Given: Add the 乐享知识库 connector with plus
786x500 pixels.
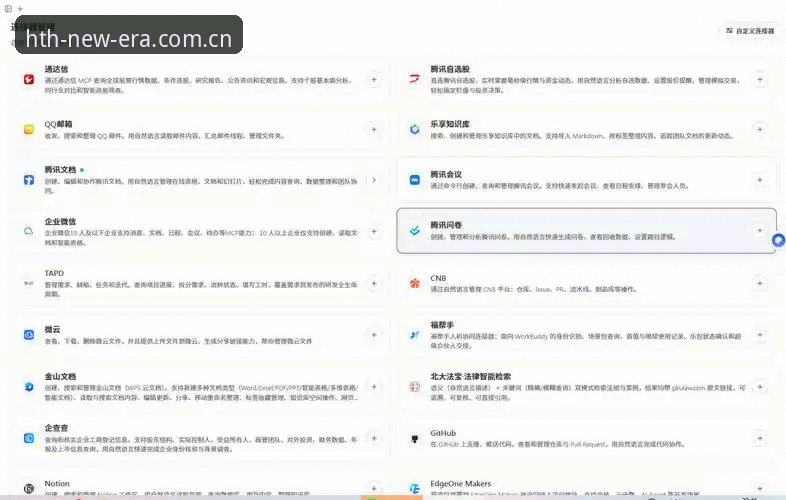Looking at the screenshot, I should [760, 129].
